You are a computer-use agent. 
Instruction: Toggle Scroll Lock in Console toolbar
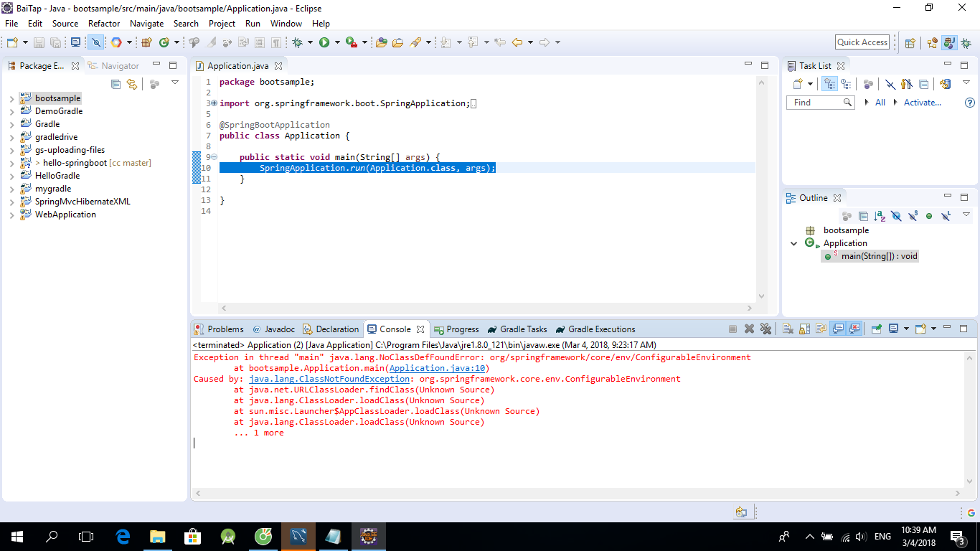tap(804, 329)
